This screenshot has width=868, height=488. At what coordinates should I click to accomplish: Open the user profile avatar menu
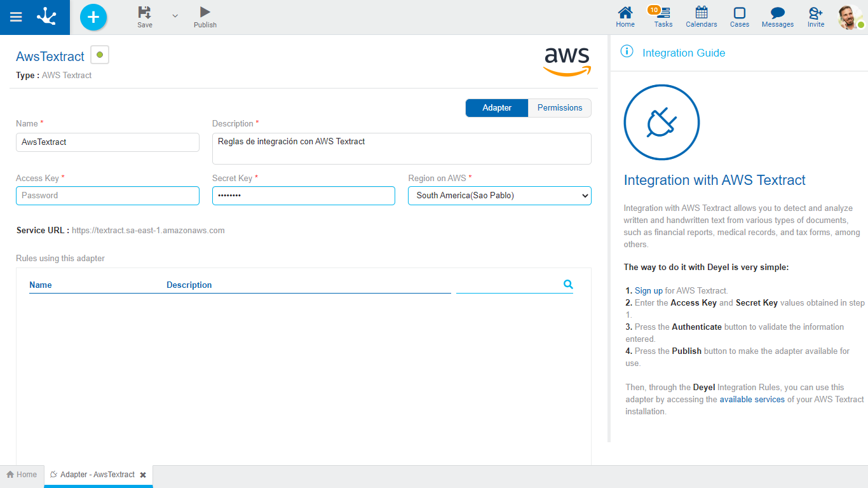coord(850,17)
